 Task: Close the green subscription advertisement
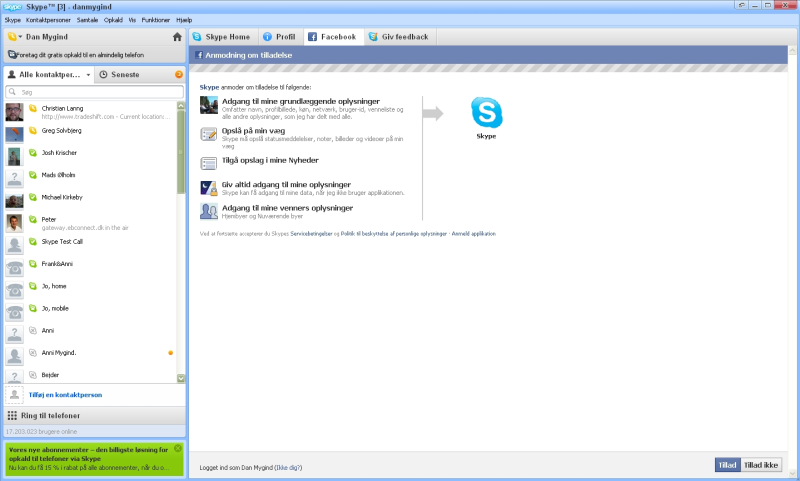178,448
